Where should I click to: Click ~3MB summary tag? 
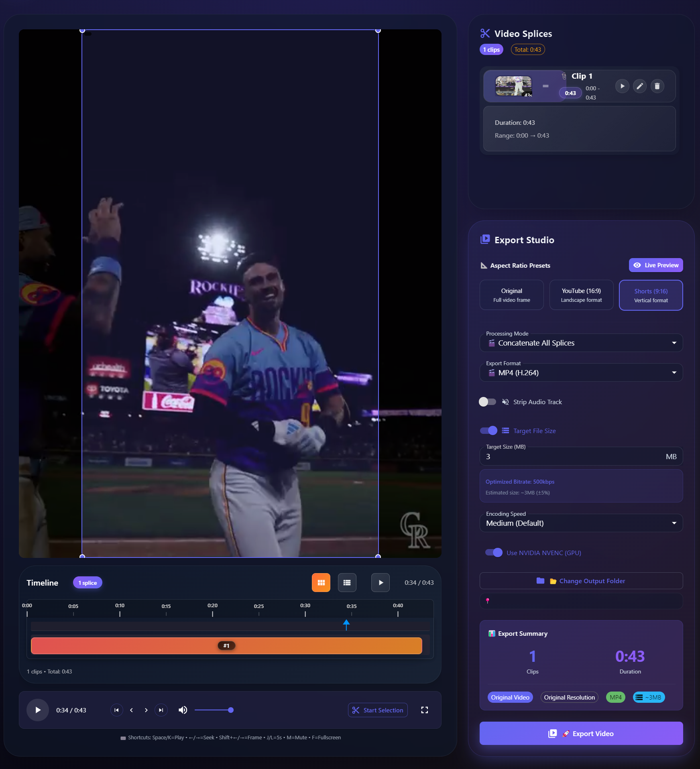point(649,697)
